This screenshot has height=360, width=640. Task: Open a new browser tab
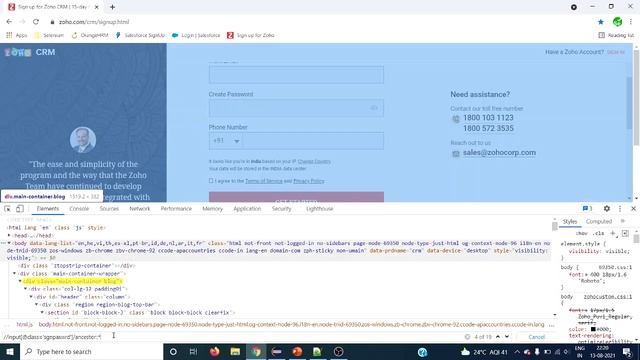112,7
